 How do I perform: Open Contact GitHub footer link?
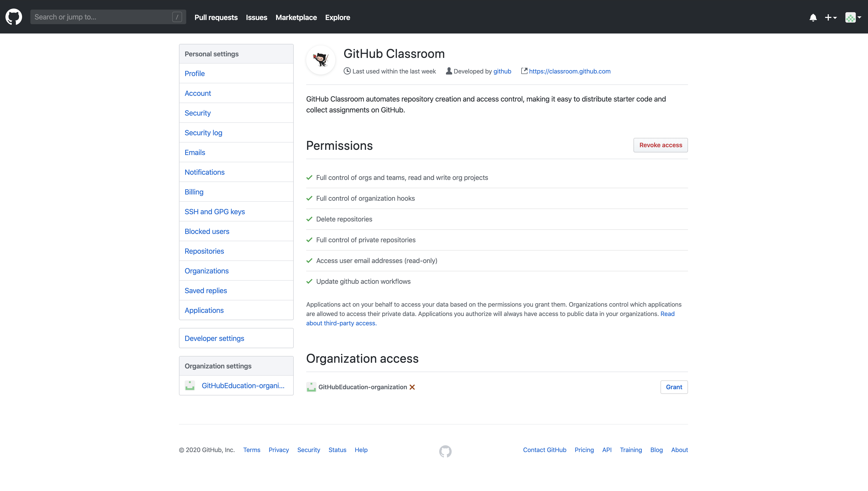point(545,450)
